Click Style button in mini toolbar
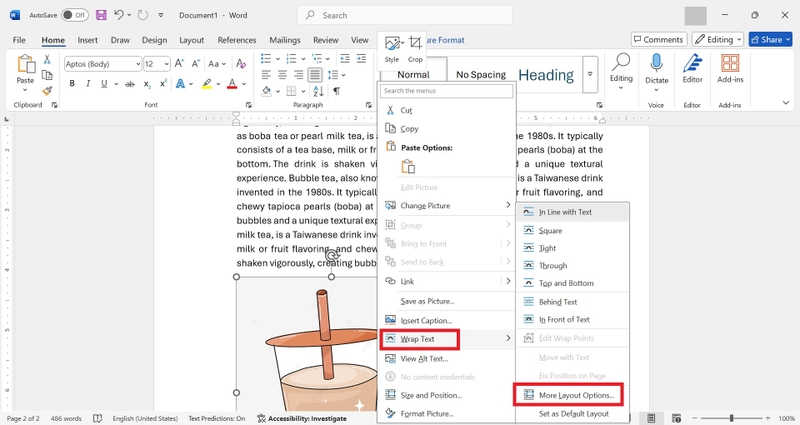Viewport: 800px width, 425px height. 392,49
